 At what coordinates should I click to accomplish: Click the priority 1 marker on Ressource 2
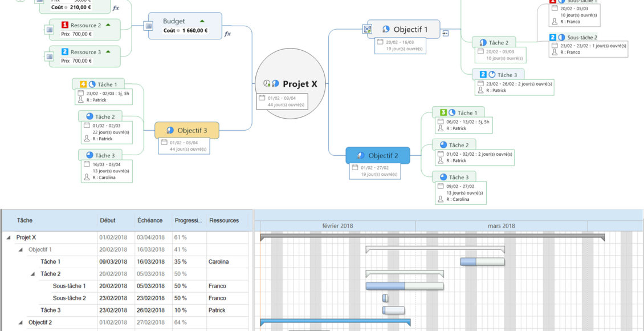(x=65, y=25)
